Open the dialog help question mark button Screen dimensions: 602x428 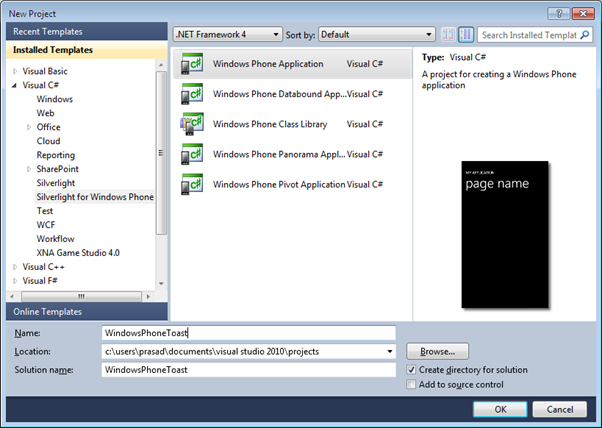559,14
